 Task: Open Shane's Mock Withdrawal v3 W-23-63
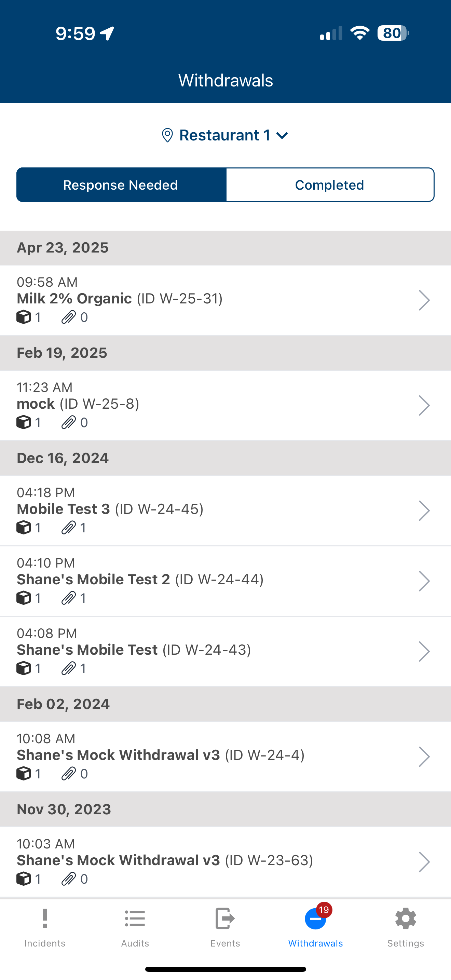(225, 862)
